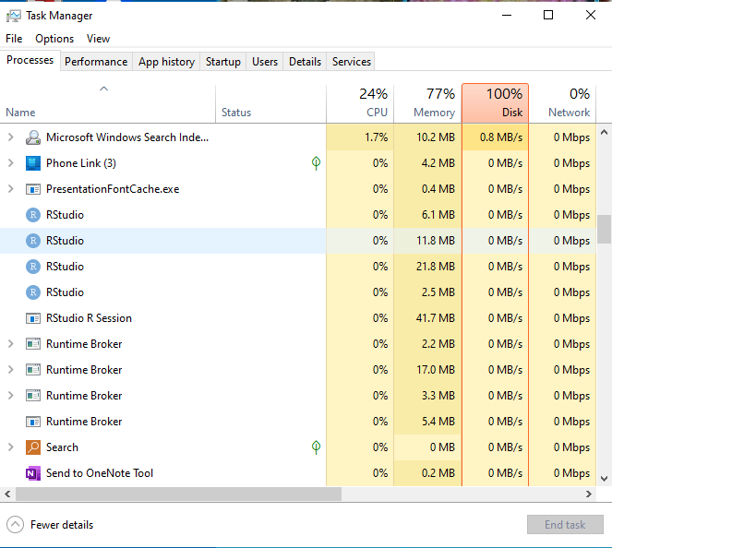Go to the Services tab
The height and width of the screenshot is (548, 756).
[352, 62]
